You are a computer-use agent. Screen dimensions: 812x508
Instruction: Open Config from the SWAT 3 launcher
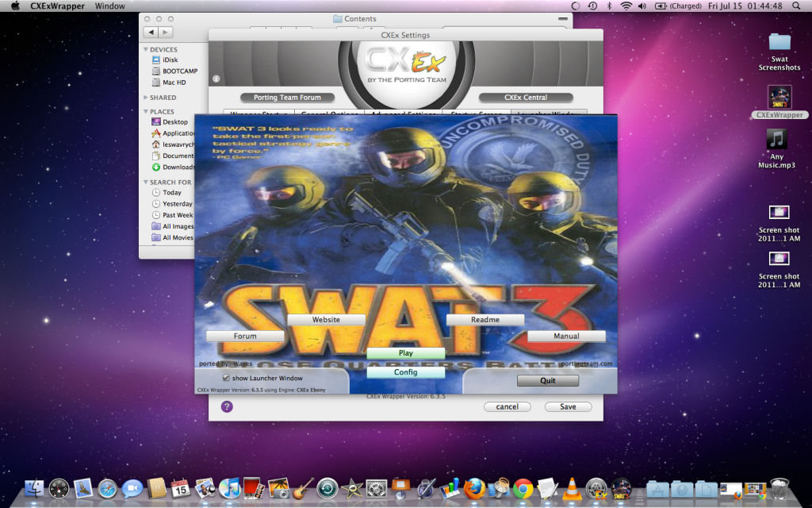click(405, 372)
